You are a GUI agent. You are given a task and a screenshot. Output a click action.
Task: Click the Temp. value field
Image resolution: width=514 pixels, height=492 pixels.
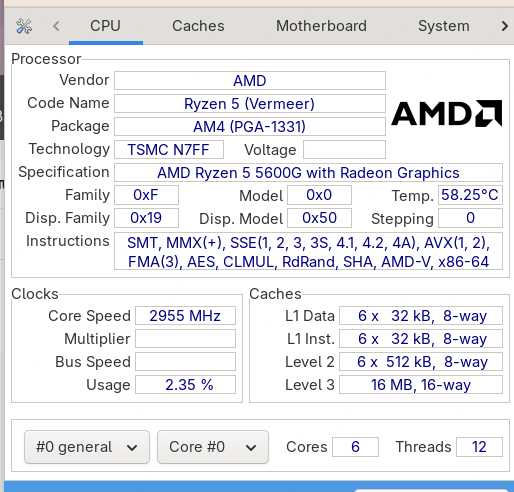tap(470, 195)
